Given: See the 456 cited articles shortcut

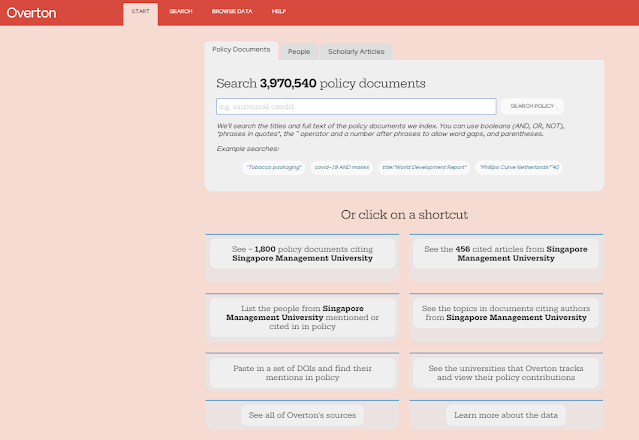Looking at the screenshot, I should 506,254.
